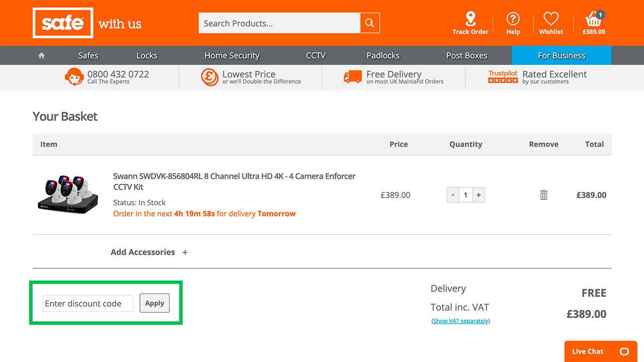644x362 pixels.
Task: Open the Safes menu
Action: (88, 55)
